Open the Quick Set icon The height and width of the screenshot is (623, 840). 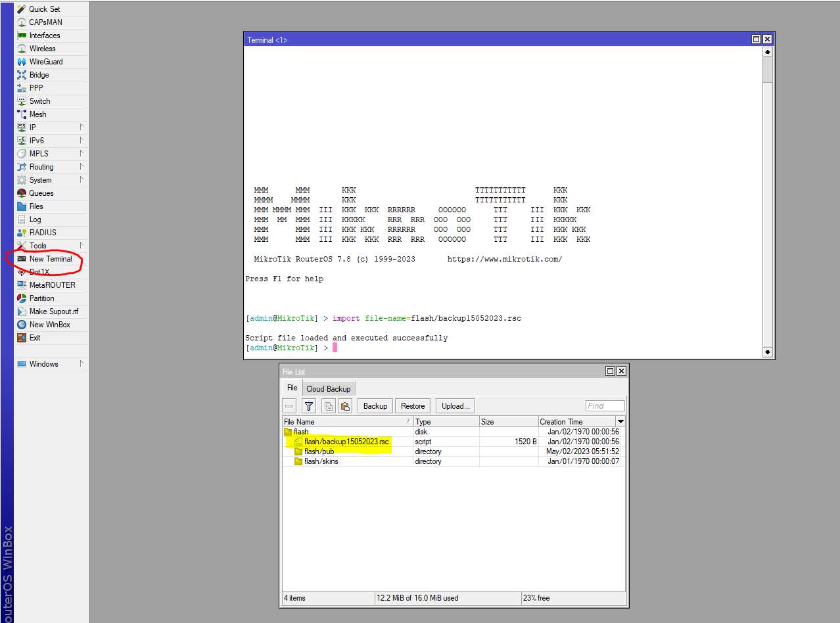pyautogui.click(x=22, y=9)
